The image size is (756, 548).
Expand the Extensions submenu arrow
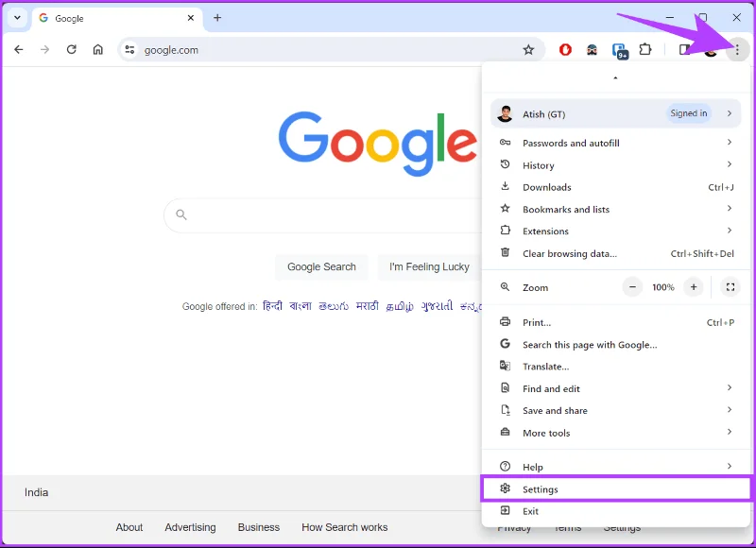(x=729, y=231)
